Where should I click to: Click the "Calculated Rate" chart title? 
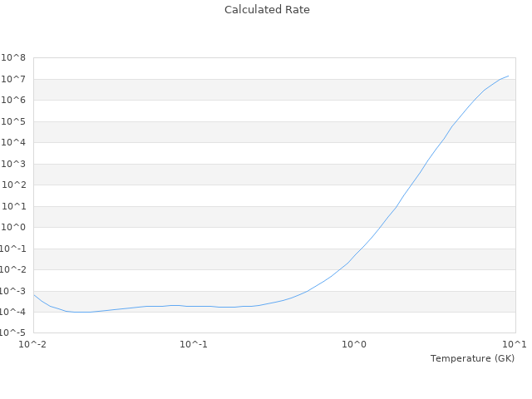point(266,10)
